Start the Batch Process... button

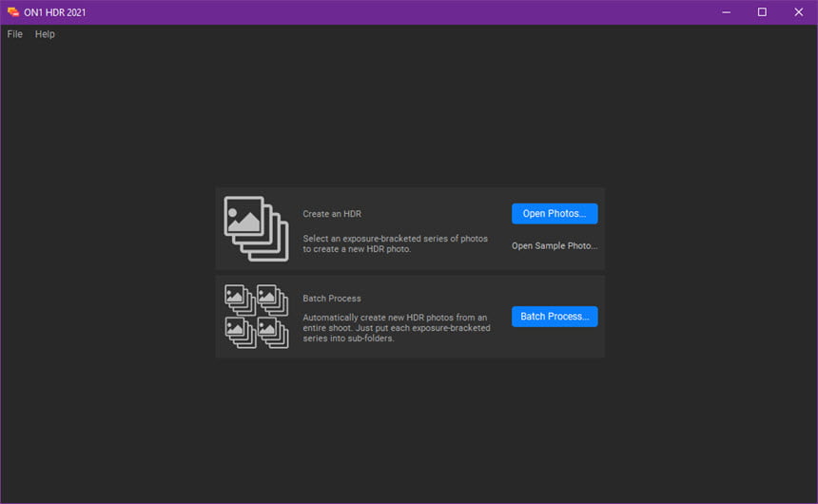(x=555, y=316)
